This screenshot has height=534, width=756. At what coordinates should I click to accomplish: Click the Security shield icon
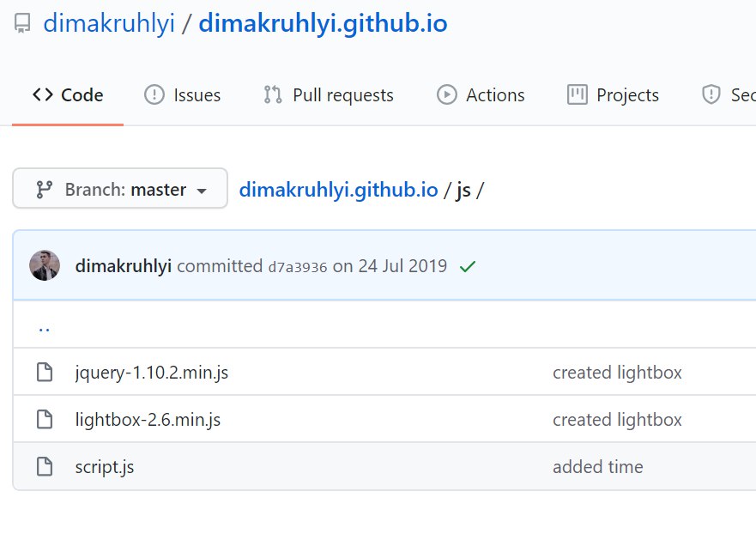pyautogui.click(x=711, y=94)
